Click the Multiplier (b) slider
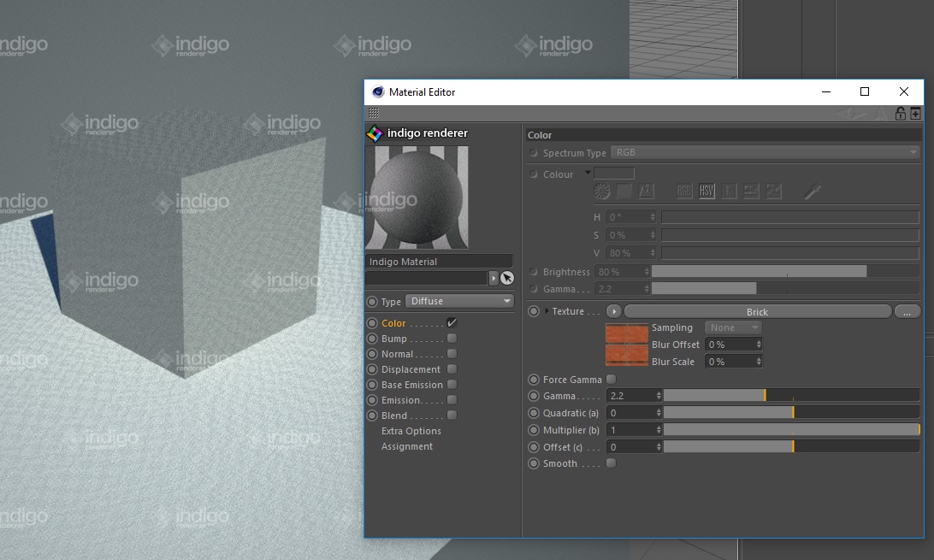The width and height of the screenshot is (934, 560). tap(791, 429)
